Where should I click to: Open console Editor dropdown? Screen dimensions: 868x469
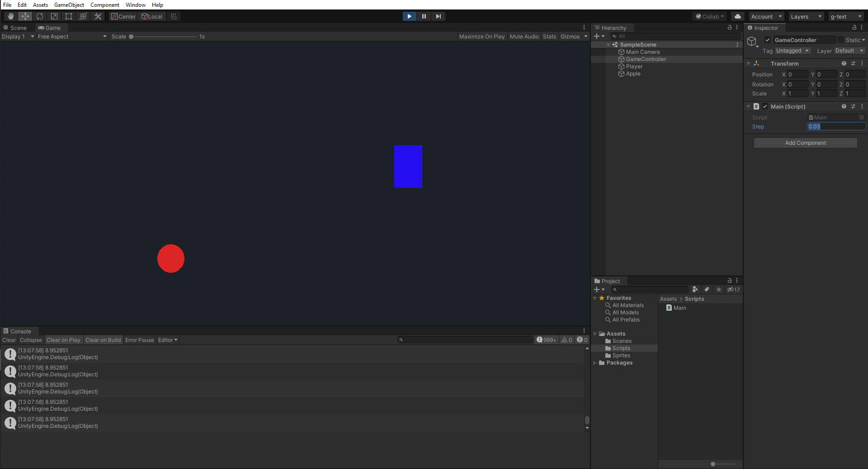(168, 340)
